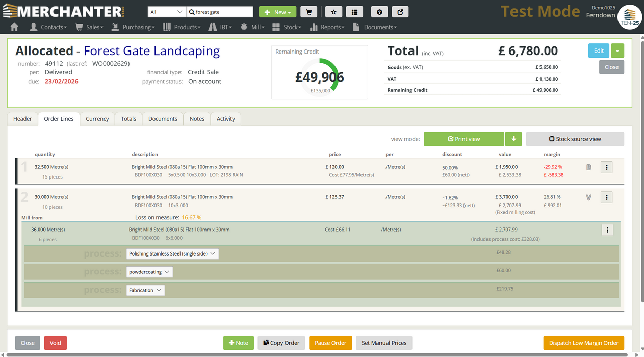644x357 pixels.
Task: Click the LOT: 2198 RAIN text
Action: (x=226, y=175)
